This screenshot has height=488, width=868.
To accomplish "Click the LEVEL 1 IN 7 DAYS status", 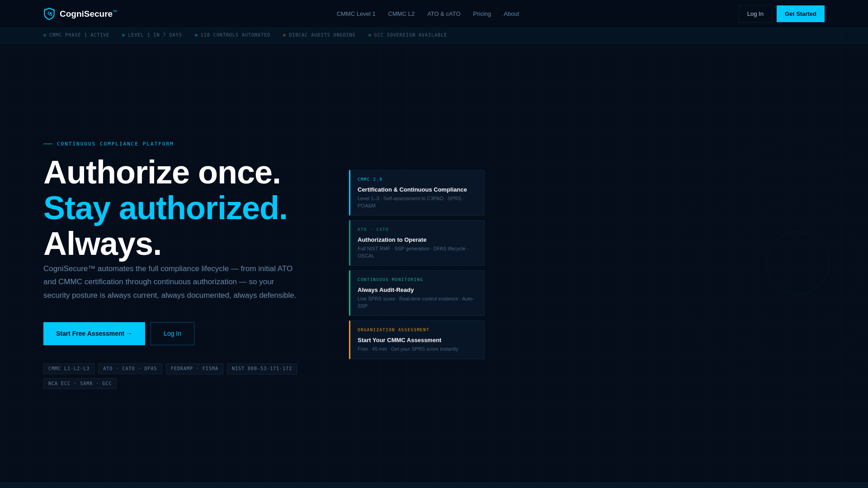I will tap(152, 35).
